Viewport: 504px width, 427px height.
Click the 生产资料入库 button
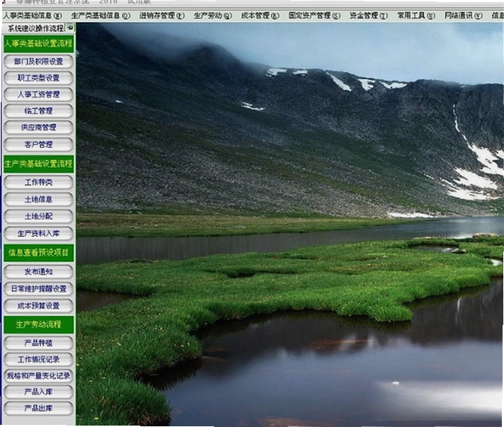coord(38,234)
